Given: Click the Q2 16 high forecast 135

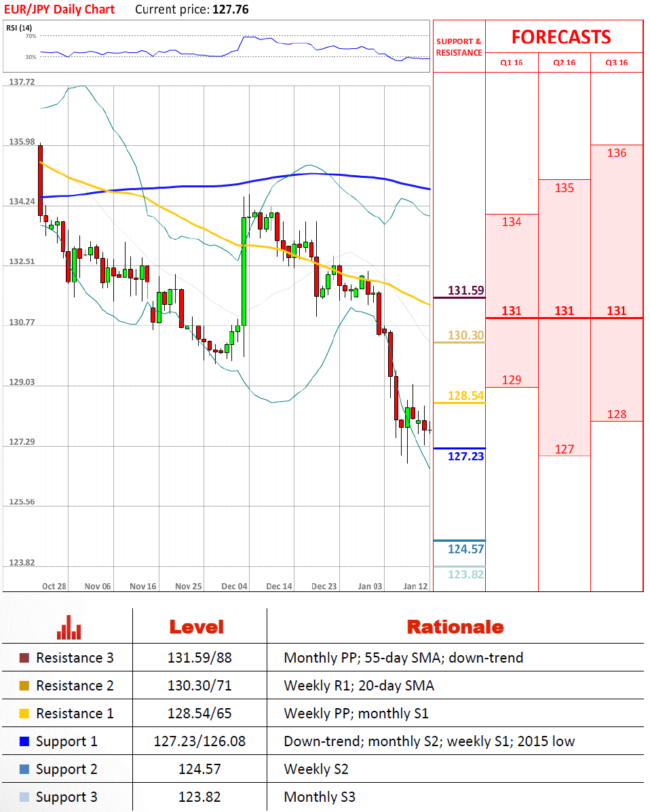Looking at the screenshot, I should click(564, 188).
